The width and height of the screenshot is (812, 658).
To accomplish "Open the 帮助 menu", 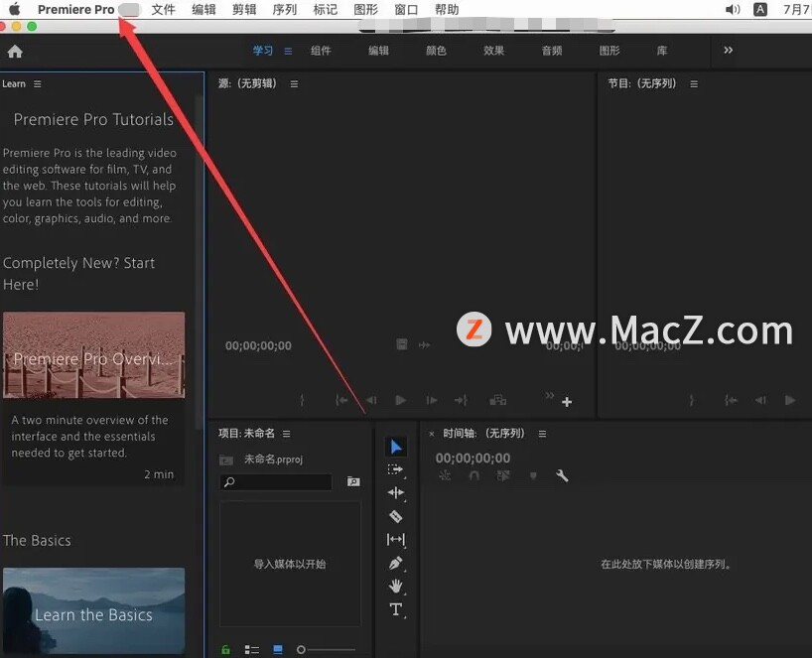I will click(447, 9).
